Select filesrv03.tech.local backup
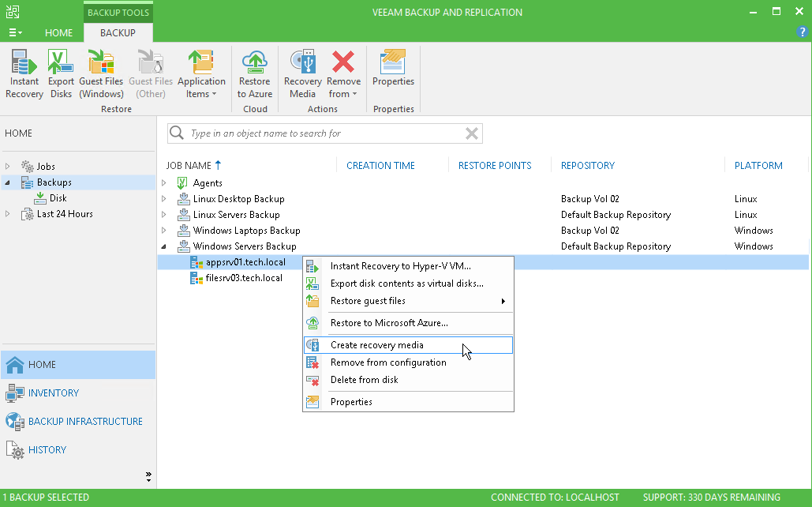This screenshot has width=812, height=507. pos(244,278)
